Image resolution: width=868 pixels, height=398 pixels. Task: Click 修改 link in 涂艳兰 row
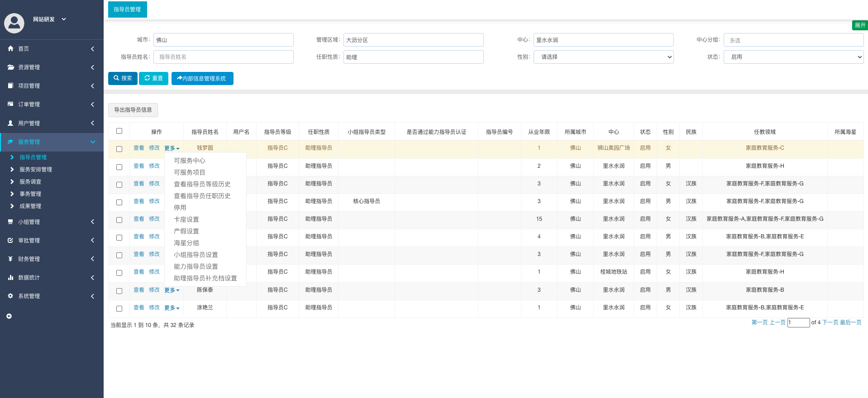coord(154,308)
